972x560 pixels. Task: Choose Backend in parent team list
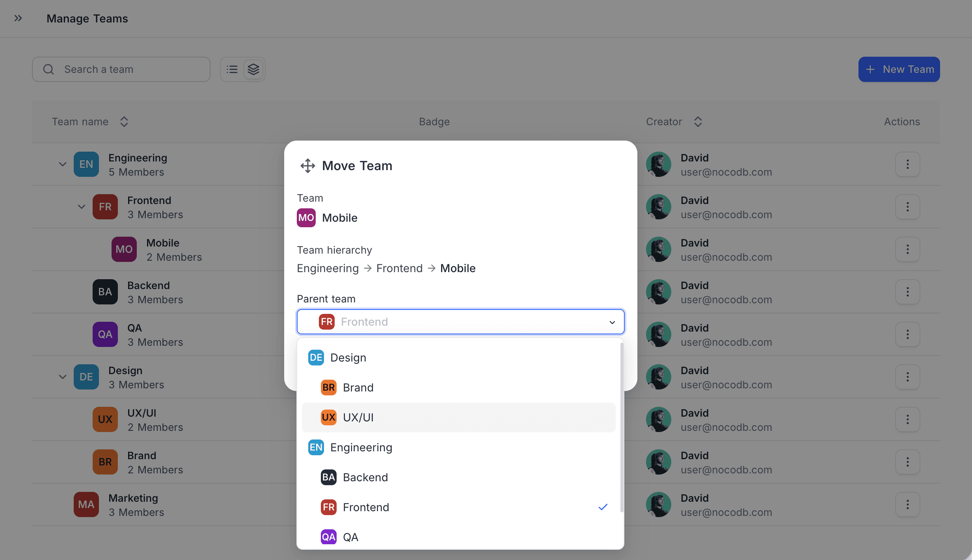(365, 477)
